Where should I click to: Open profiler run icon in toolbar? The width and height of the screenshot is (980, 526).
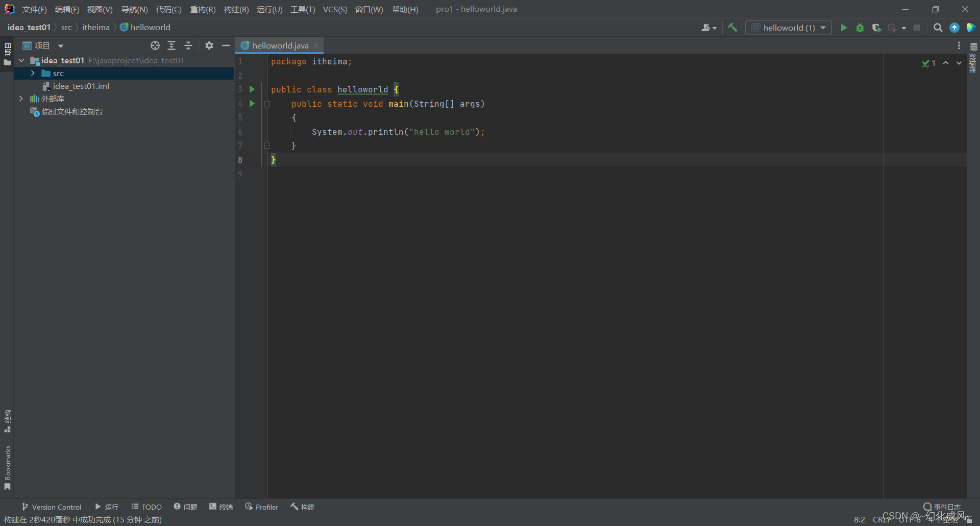[892, 28]
